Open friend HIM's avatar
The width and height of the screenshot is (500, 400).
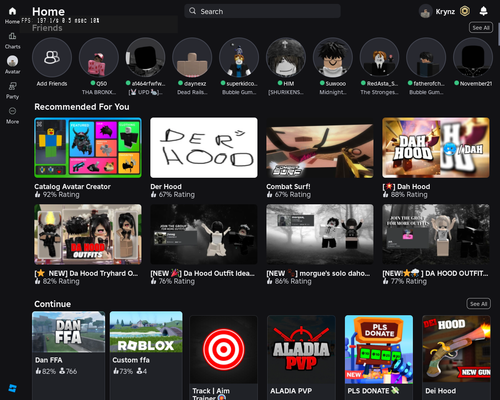click(x=286, y=57)
